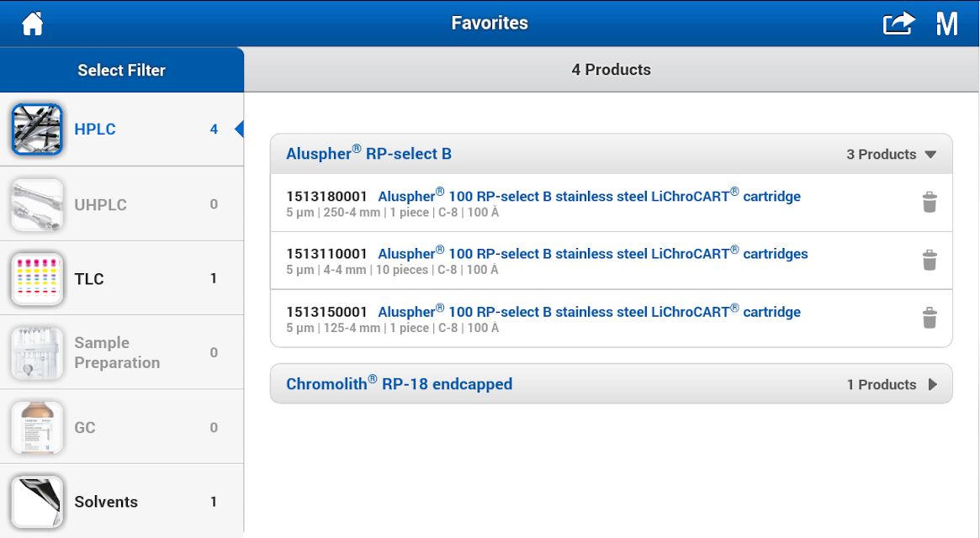Viewport: 980px width, 538px height.
Task: Remove product 1513110001 via trash icon
Action: pyautogui.click(x=930, y=260)
